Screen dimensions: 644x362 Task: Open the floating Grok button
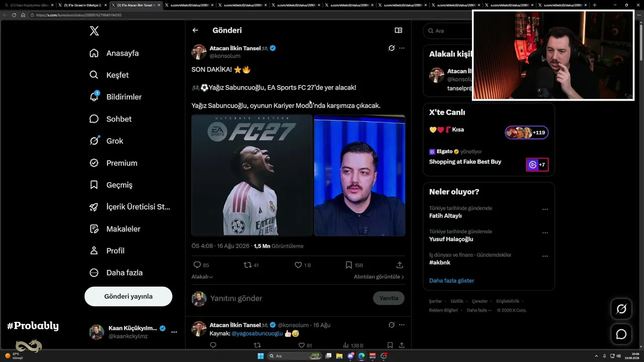coord(621,309)
